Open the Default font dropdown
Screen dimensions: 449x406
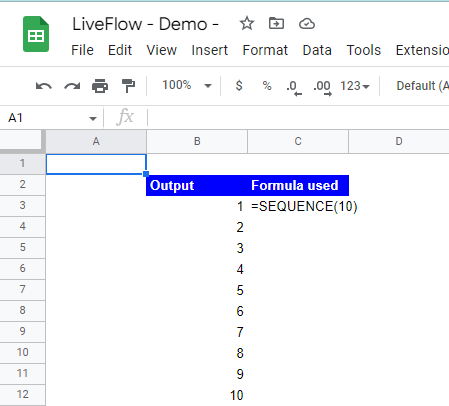tap(422, 86)
